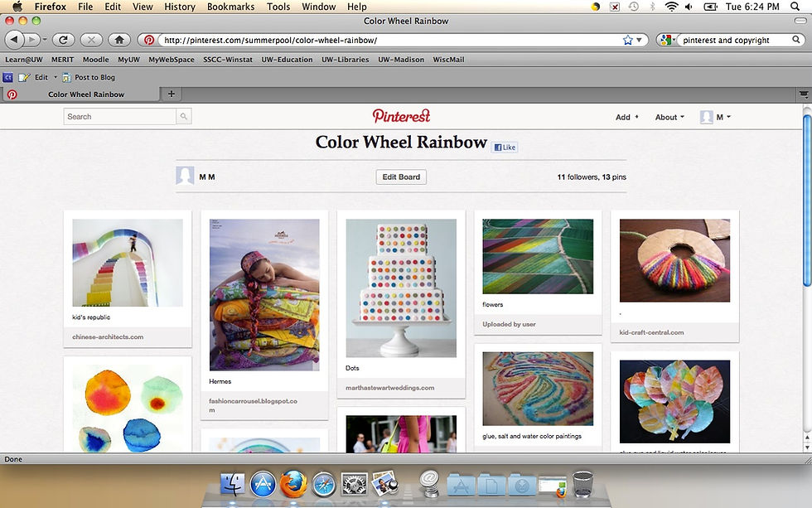Expand the Add menu on Pinterest

pyautogui.click(x=626, y=117)
